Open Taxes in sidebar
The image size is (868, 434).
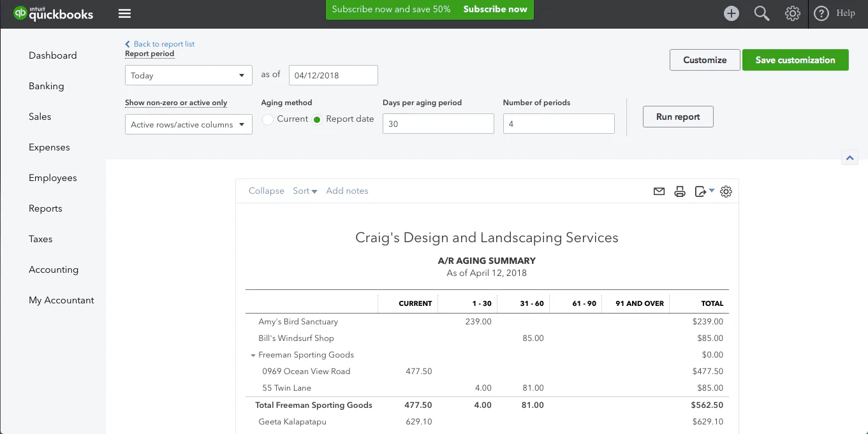click(40, 239)
